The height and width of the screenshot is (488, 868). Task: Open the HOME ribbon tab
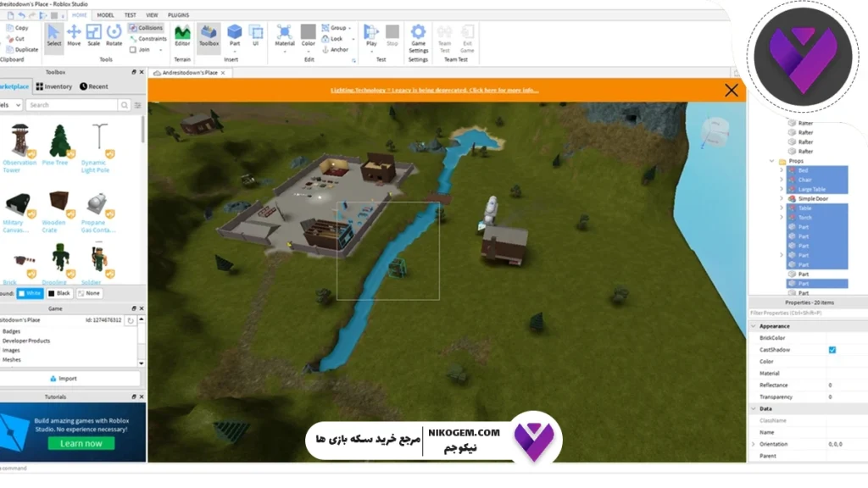pos(79,15)
